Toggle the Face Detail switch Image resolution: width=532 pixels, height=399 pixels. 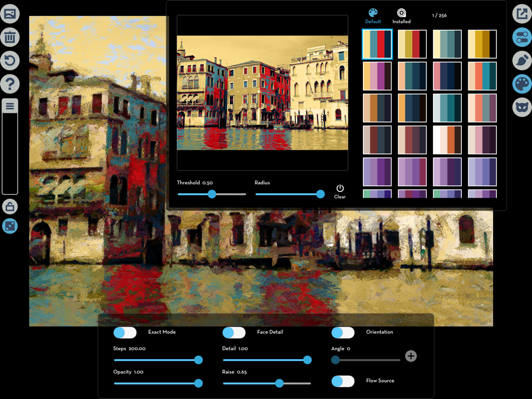click(x=234, y=332)
